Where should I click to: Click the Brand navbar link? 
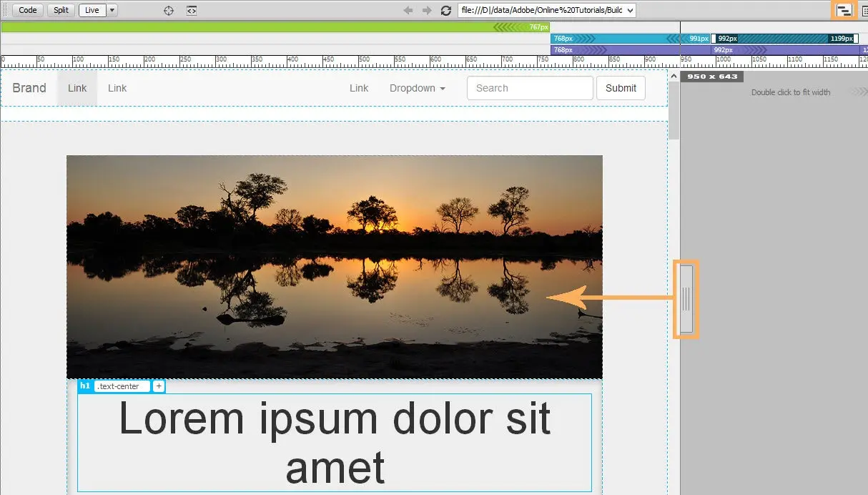[29, 88]
